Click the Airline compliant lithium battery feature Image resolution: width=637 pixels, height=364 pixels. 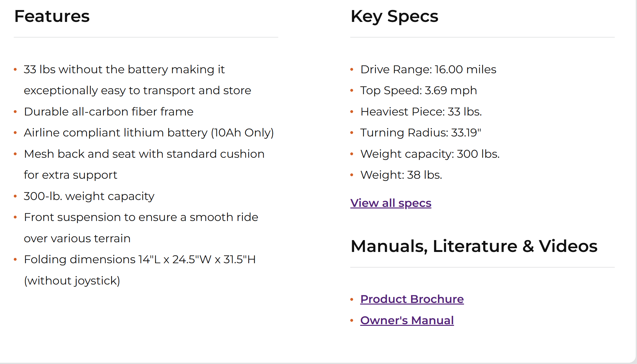coord(149,133)
